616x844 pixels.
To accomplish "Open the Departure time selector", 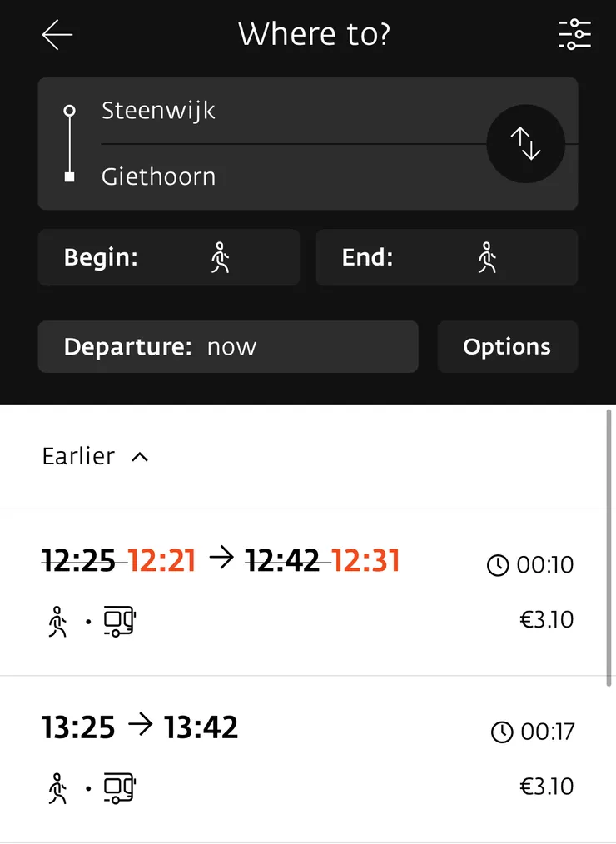I will coord(227,347).
